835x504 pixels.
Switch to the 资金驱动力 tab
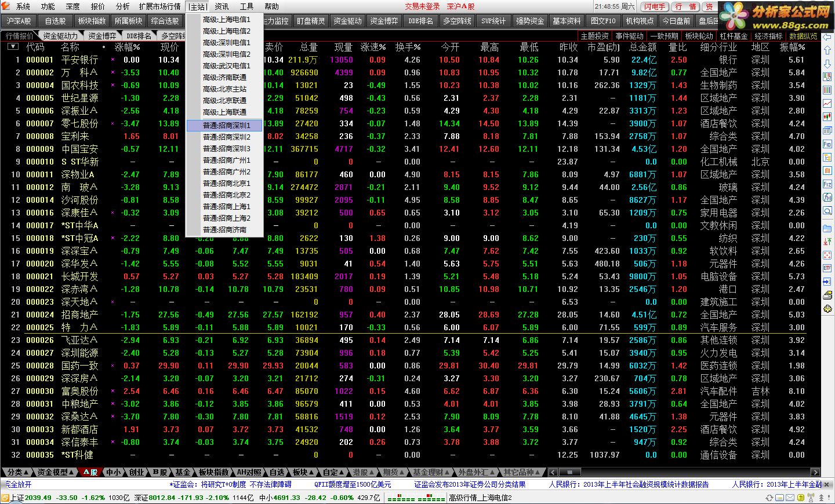pos(60,36)
